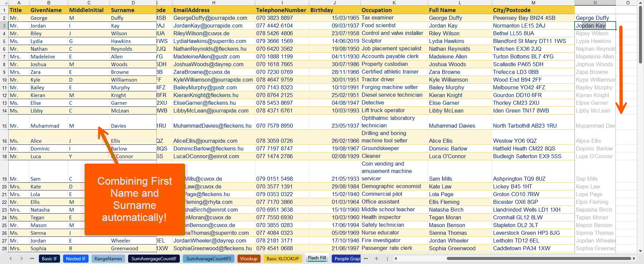Select column J header
Screen dimensions: 644x264
[334, 3]
